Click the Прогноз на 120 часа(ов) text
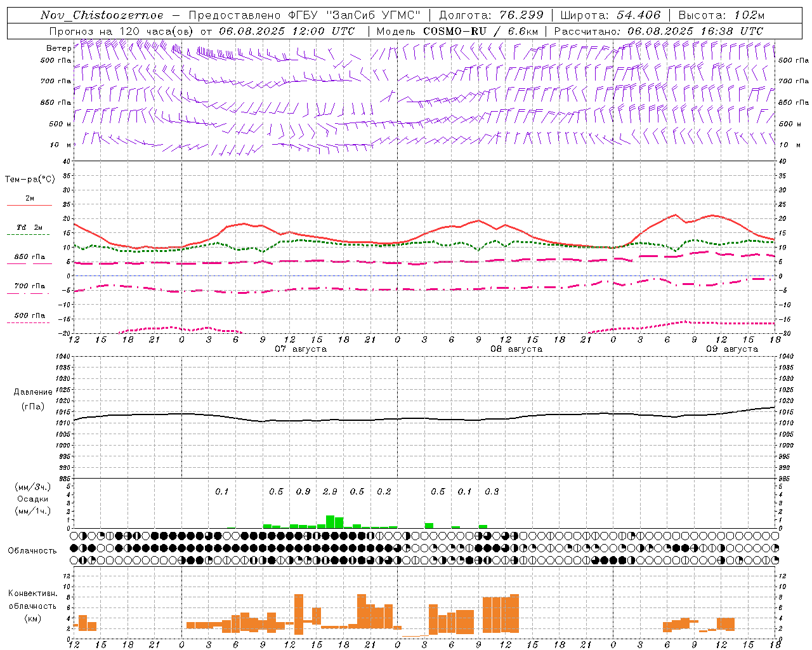 [122, 31]
